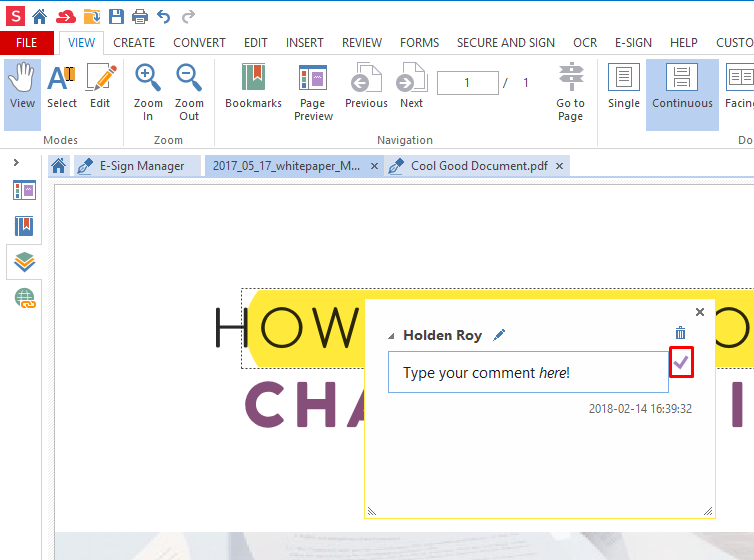
Task: Open the layers panel in left sidebar
Action: pyautogui.click(x=24, y=261)
